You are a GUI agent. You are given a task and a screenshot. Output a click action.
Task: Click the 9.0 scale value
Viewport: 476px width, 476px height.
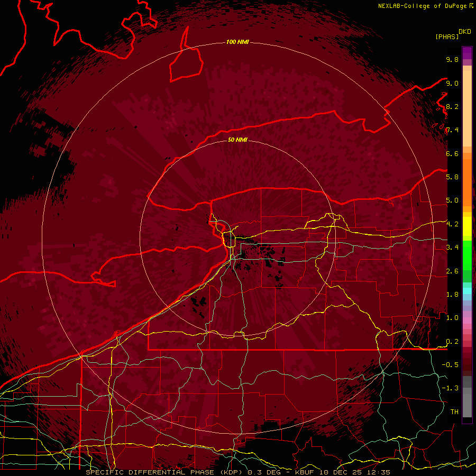(x=452, y=83)
